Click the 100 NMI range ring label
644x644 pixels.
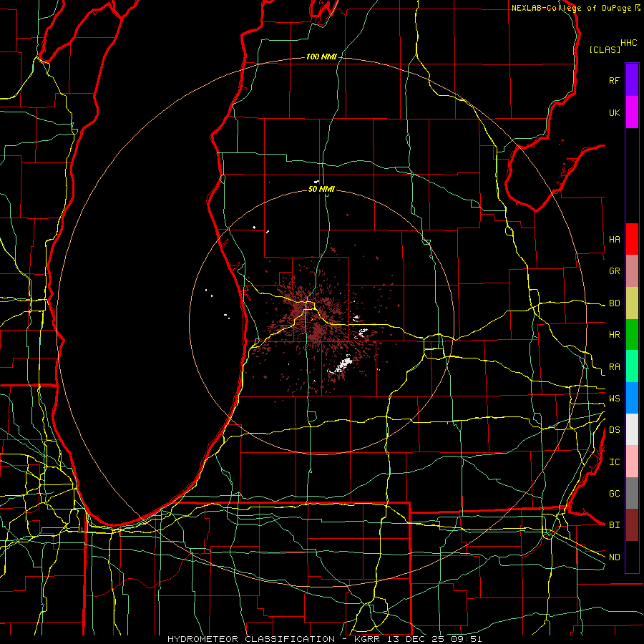(321, 57)
